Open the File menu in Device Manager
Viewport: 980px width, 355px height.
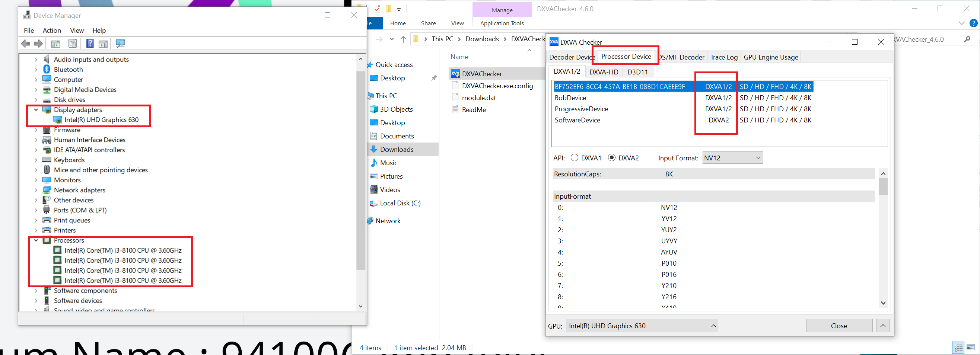29,31
